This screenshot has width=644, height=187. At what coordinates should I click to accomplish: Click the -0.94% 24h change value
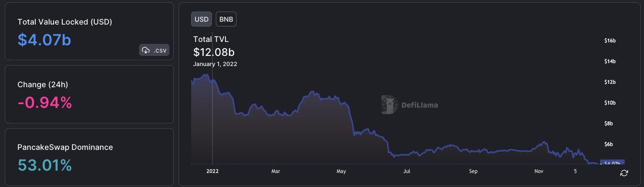pos(45,102)
